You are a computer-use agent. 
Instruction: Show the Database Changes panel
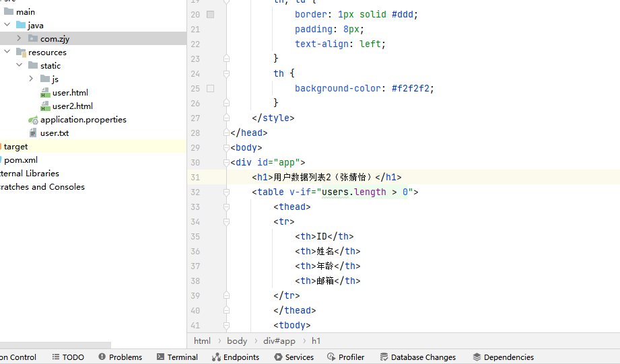(417, 357)
